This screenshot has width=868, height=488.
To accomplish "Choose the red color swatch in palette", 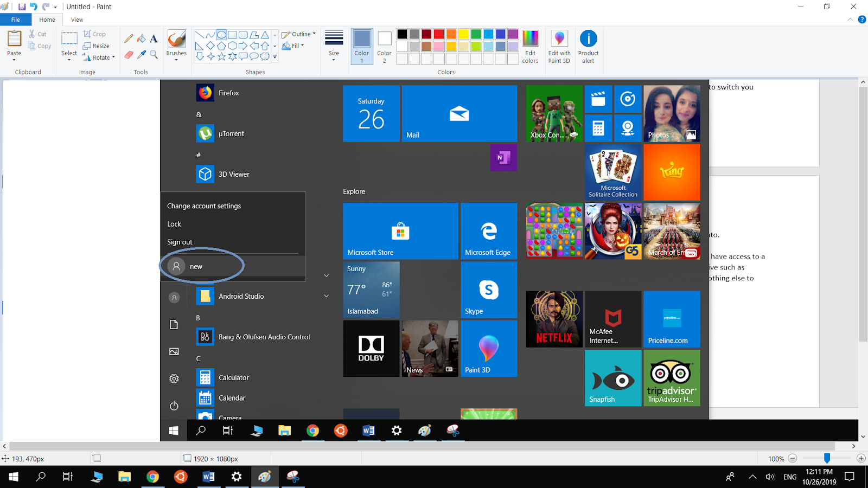I will pos(439,34).
